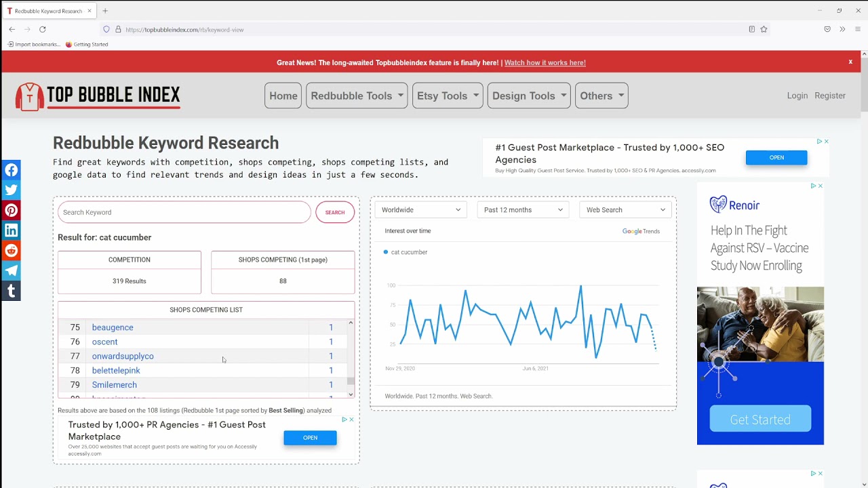The height and width of the screenshot is (488, 868).
Task: Open a new browser tab
Action: coord(105,11)
